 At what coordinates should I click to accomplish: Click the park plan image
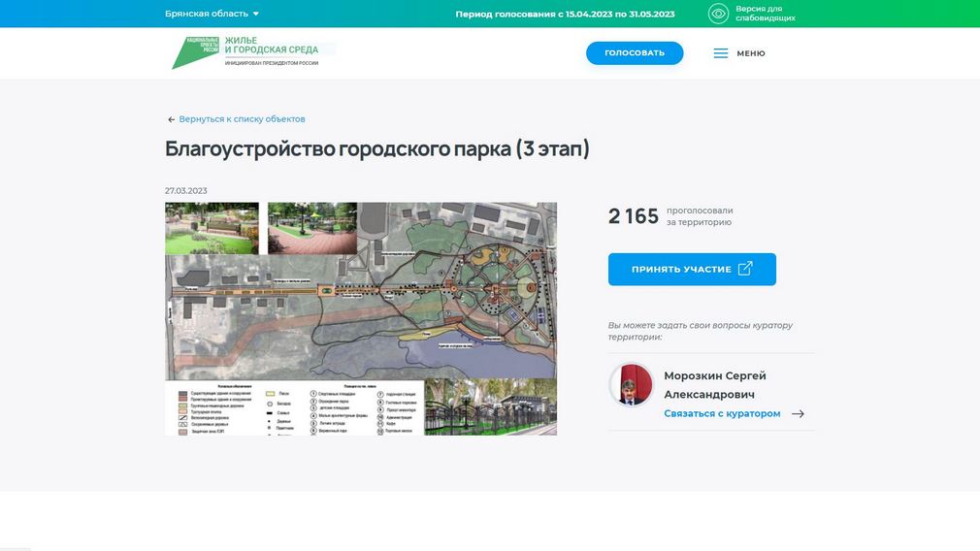361,318
